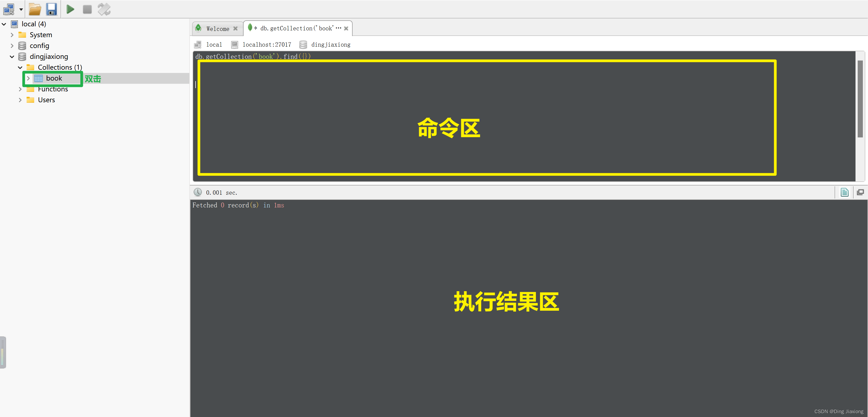Click the dingjiaxiong database icon in shell header

click(303, 44)
